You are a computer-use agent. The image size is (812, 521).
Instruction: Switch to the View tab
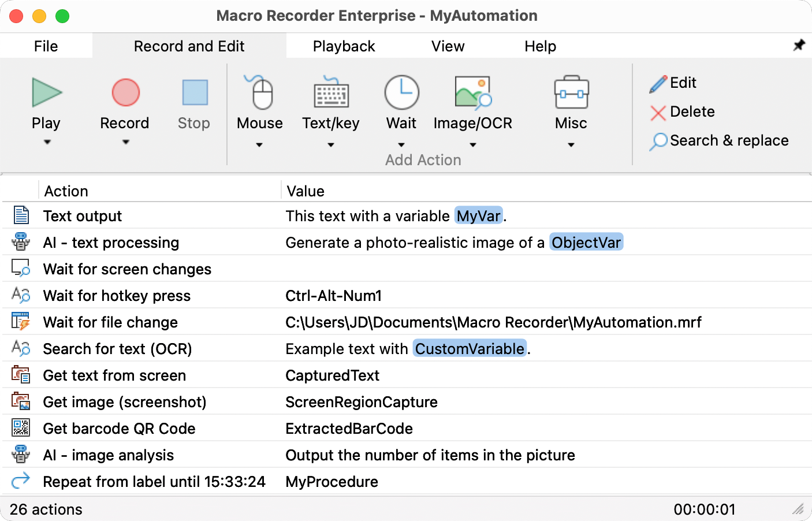click(448, 46)
